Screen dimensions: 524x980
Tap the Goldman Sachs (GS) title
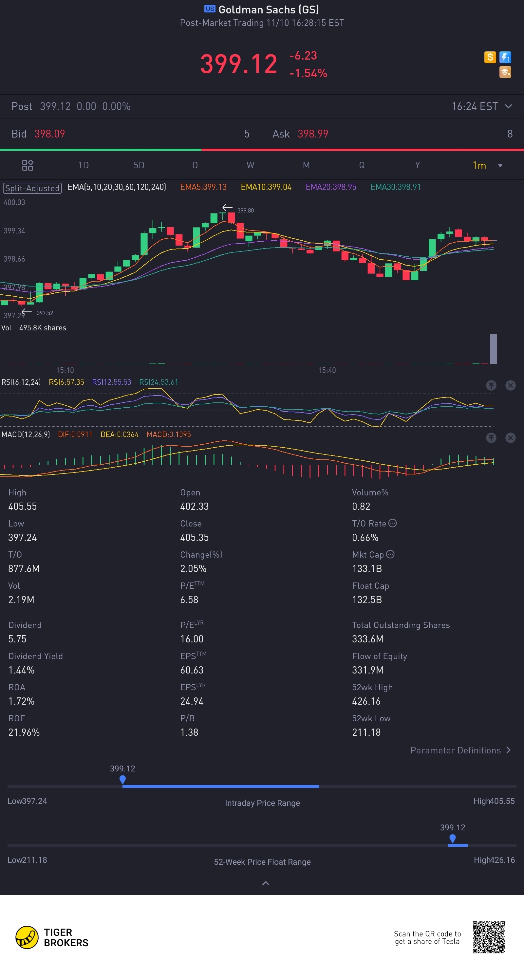(269, 9)
